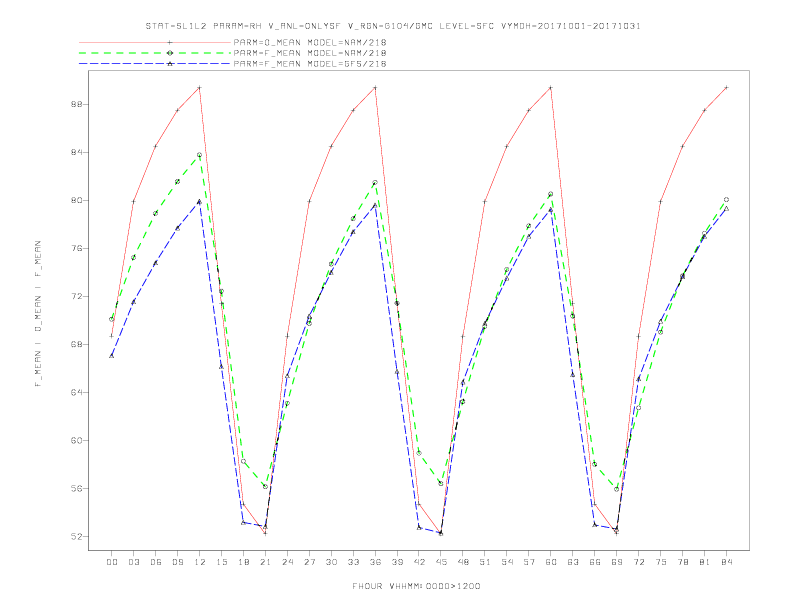Click the x-axis tick label 39

(397, 562)
